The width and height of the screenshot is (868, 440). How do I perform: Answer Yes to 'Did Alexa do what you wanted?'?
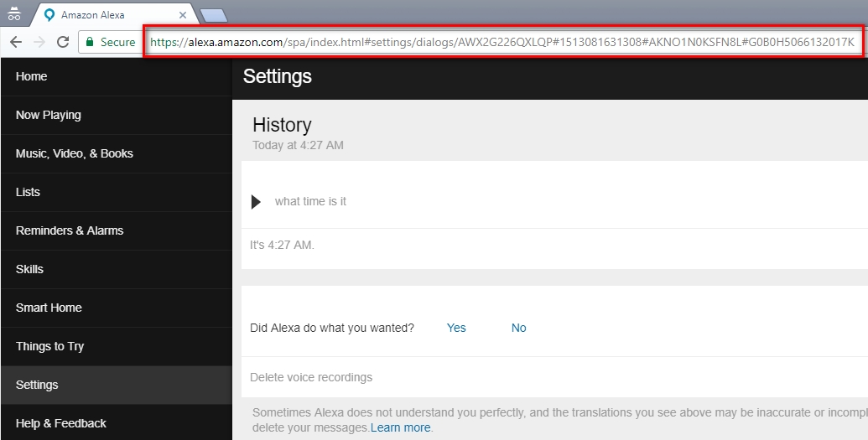(x=456, y=328)
